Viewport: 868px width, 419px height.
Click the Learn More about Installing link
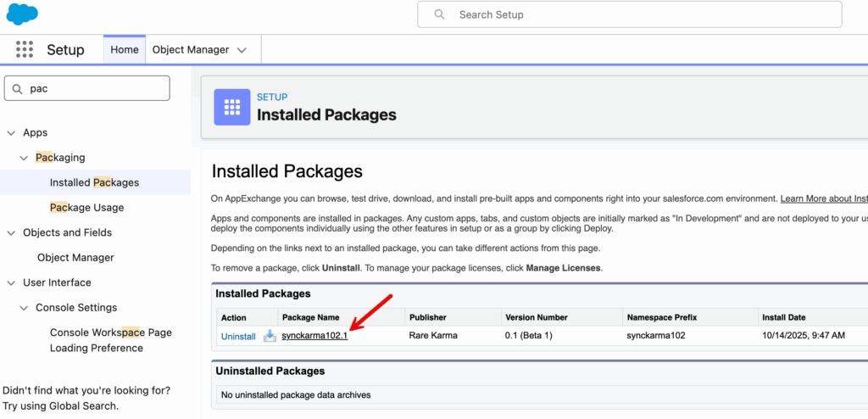[x=824, y=198]
